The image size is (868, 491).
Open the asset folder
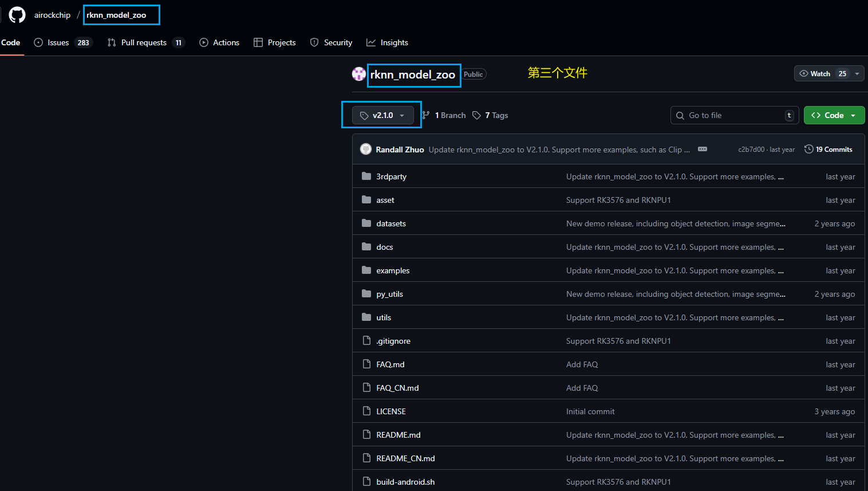pos(385,200)
